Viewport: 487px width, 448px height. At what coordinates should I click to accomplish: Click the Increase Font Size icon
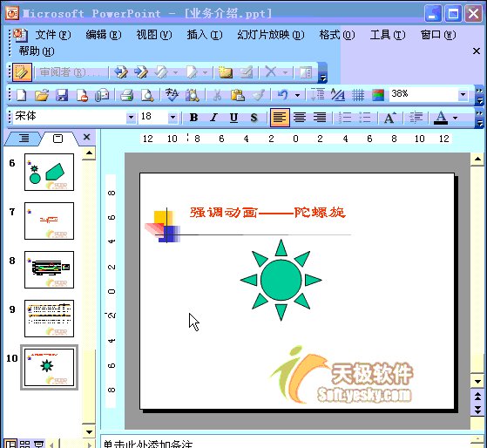tap(389, 118)
